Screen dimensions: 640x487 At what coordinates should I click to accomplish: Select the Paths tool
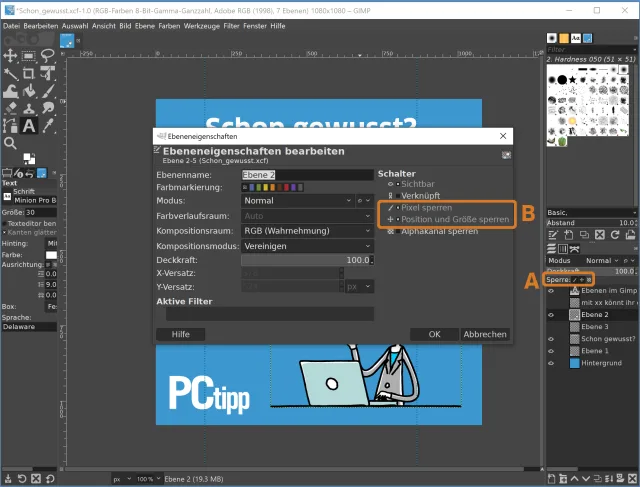(x=10, y=126)
